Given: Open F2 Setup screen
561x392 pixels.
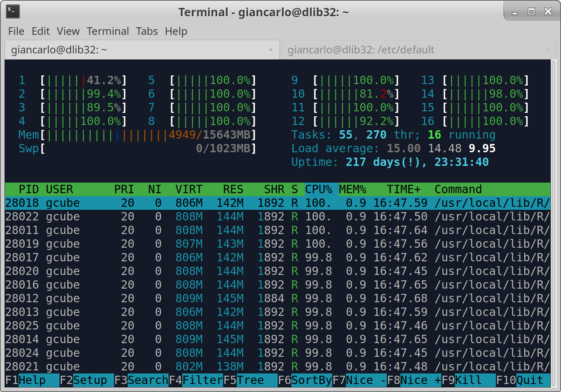Looking at the screenshot, I should click(86, 380).
